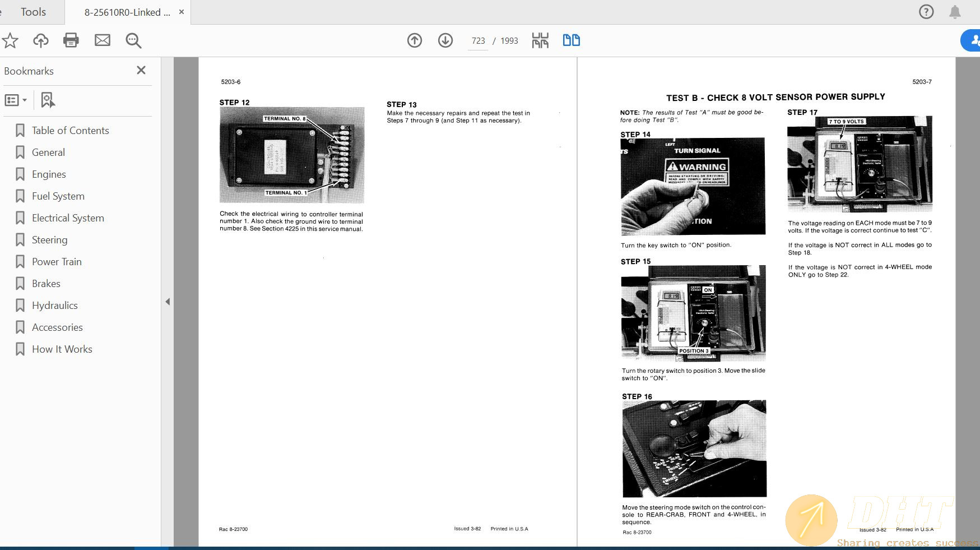Open the find text magnifier tool

click(133, 40)
